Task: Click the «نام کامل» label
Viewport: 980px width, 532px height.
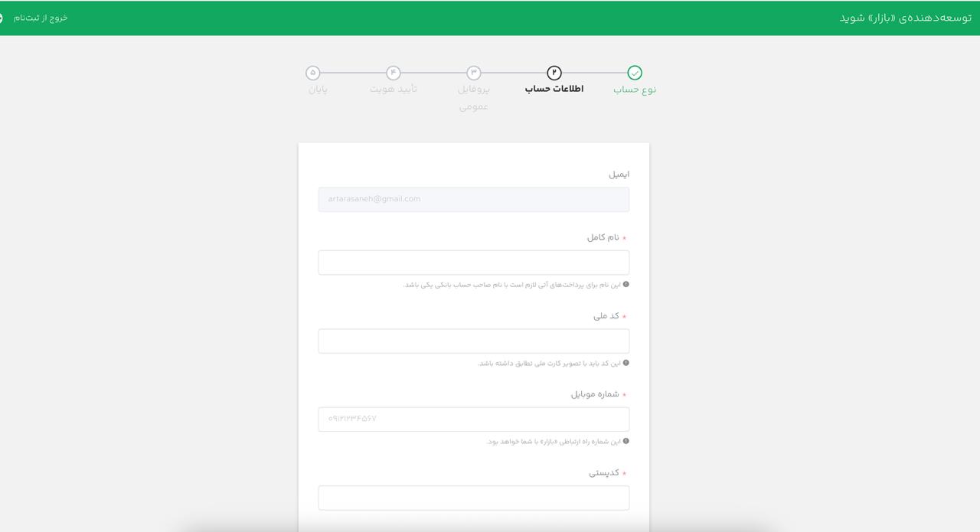Action: (x=603, y=237)
